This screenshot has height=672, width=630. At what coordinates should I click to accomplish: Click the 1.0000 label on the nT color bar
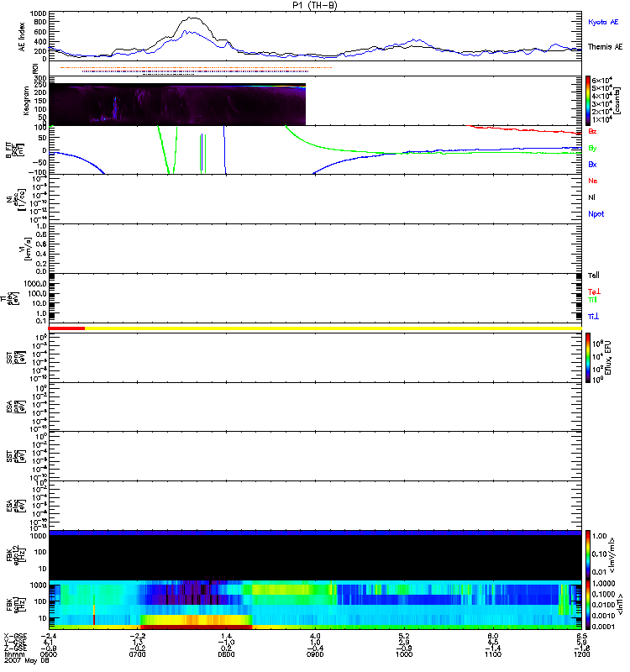click(x=603, y=584)
